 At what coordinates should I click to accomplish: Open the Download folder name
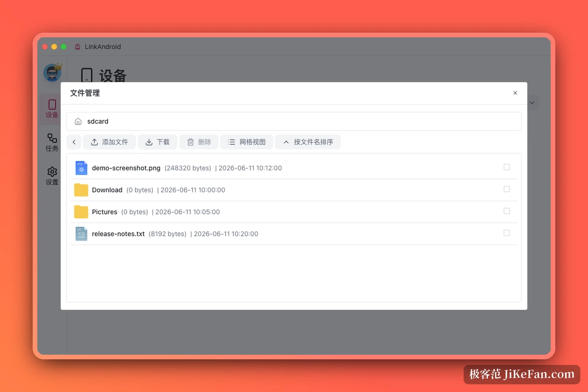(107, 190)
